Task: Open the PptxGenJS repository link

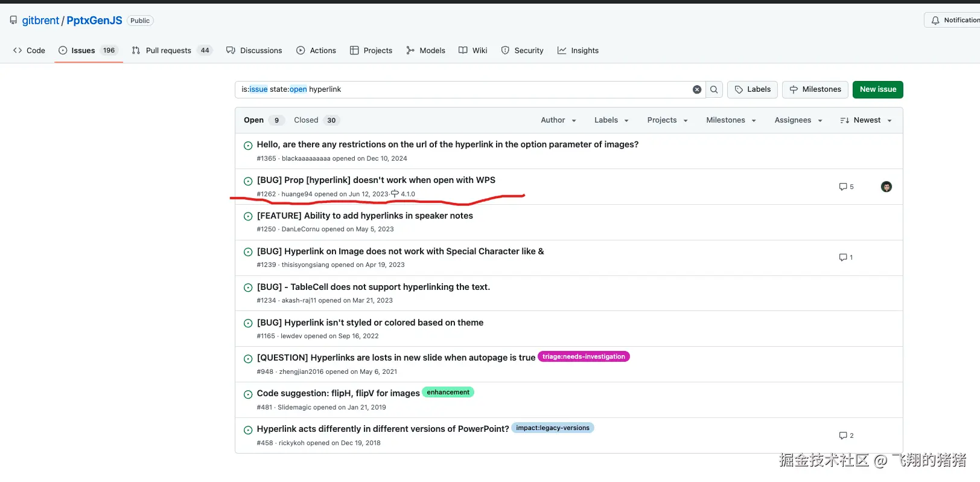Action: [94, 21]
